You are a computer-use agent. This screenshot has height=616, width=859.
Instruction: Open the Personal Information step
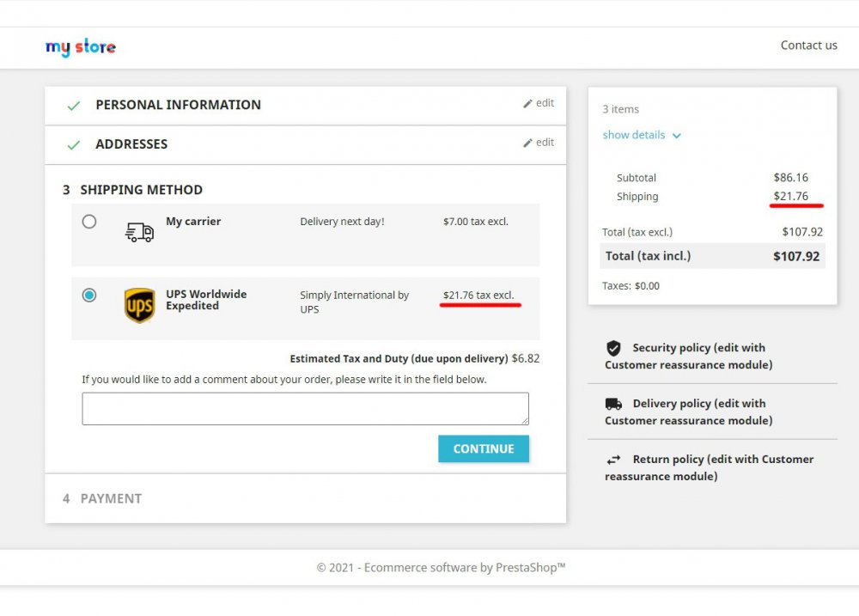coord(178,105)
